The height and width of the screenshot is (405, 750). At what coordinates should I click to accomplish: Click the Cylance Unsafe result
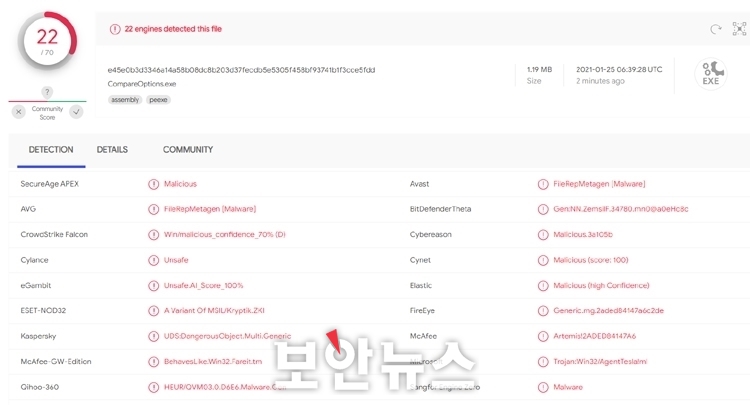point(176,260)
